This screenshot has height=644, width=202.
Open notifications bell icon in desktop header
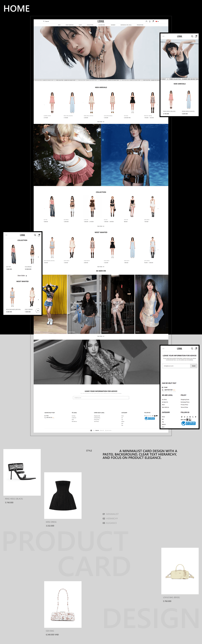pos(150,21)
